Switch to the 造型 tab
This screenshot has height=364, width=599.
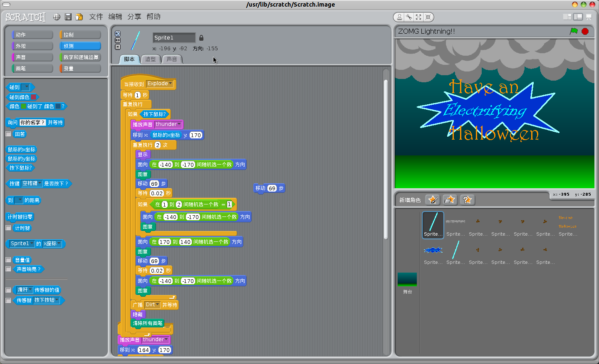click(150, 59)
